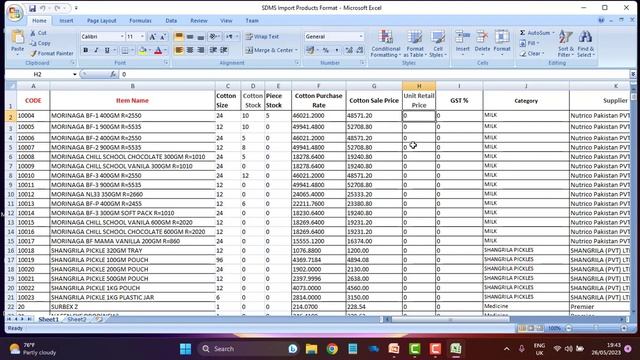This screenshot has width=640, height=360.
Task: Decrease font size with Shrink Font icon
Action: point(163,37)
